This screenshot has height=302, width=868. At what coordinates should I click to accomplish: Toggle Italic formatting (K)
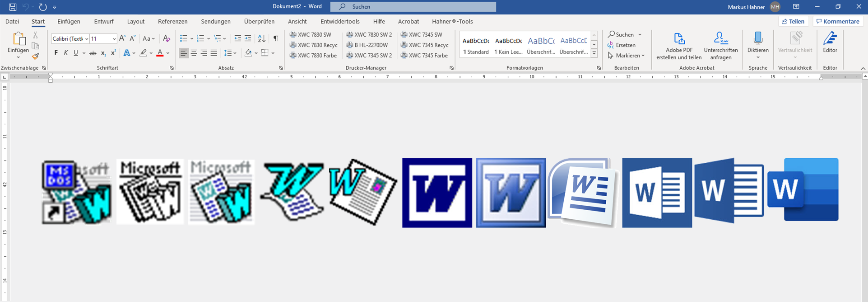point(66,53)
